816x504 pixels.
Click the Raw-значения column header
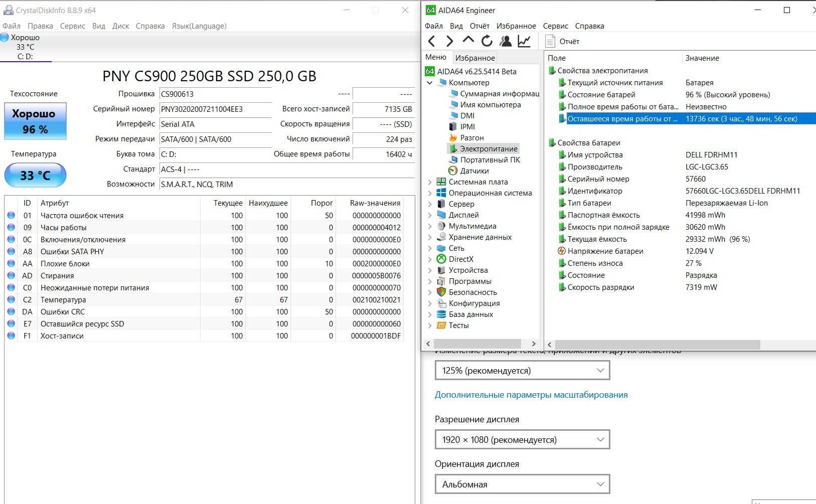click(375, 203)
